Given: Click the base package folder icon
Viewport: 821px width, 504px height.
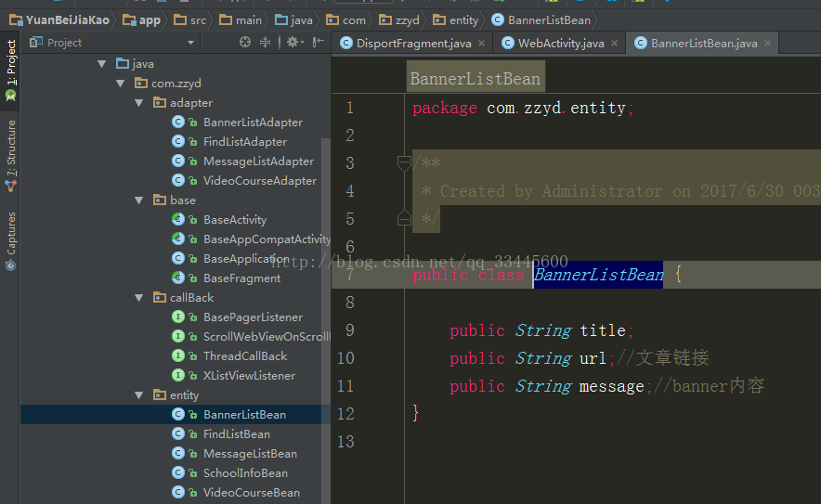Looking at the screenshot, I should pos(160,200).
